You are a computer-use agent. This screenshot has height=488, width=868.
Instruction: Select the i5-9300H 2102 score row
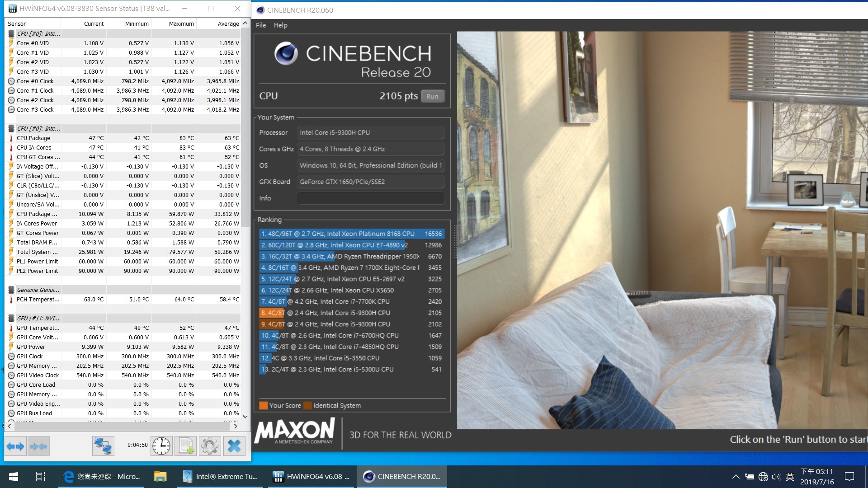pyautogui.click(x=352, y=324)
